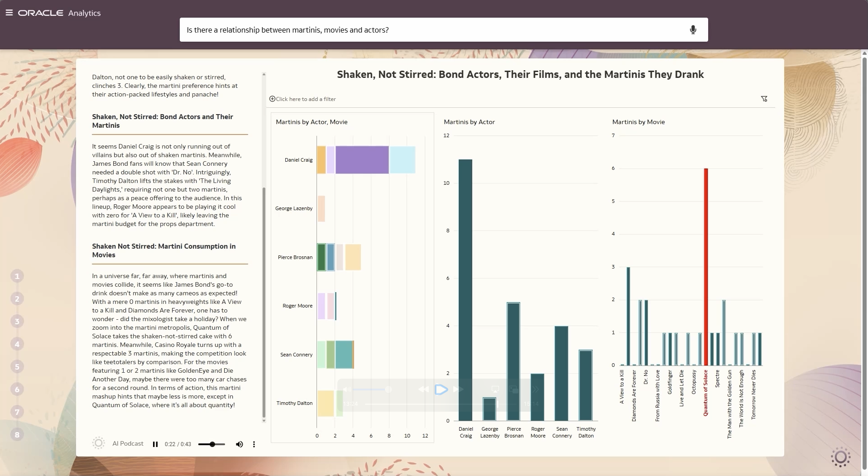Image resolution: width=868 pixels, height=476 pixels.
Task: Click the microphone voice search icon
Action: [693, 30]
